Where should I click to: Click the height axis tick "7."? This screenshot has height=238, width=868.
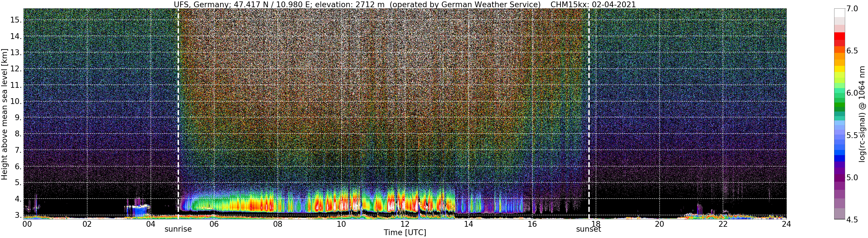click(x=18, y=150)
